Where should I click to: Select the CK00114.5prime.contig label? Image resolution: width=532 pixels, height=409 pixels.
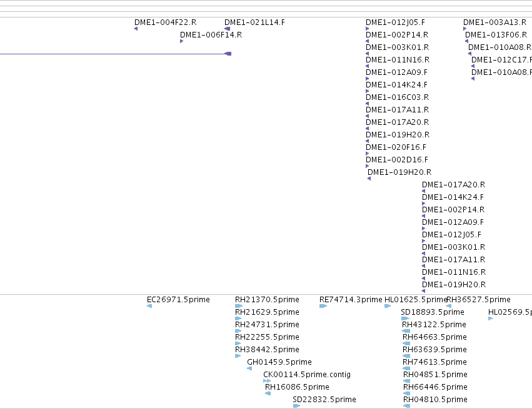pyautogui.click(x=307, y=375)
